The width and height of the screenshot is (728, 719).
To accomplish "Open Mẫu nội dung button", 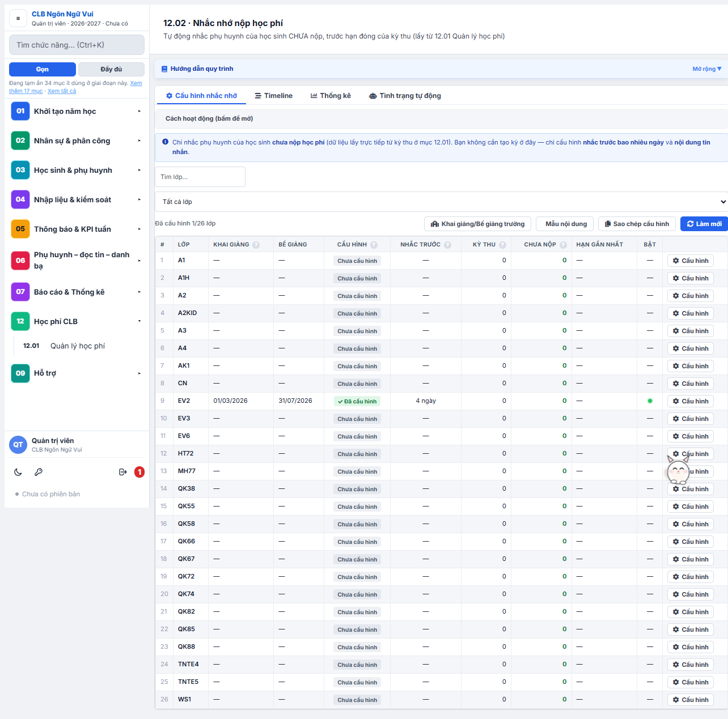I will pyautogui.click(x=566, y=224).
